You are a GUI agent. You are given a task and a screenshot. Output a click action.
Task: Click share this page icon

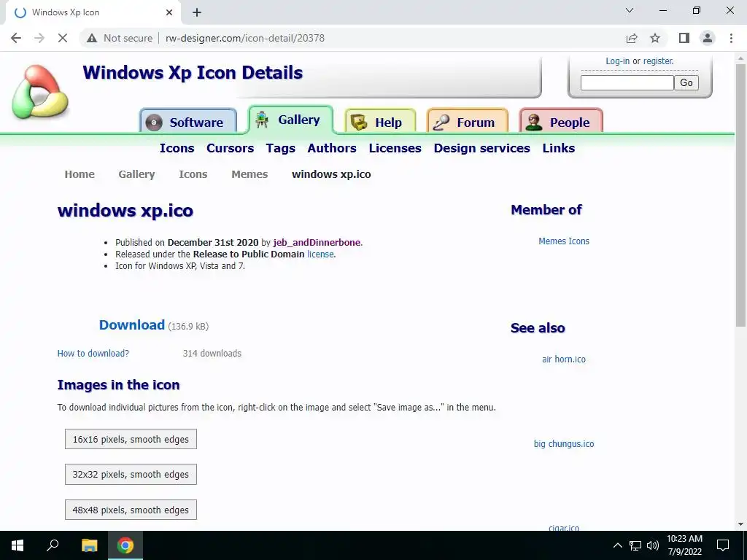tap(632, 38)
